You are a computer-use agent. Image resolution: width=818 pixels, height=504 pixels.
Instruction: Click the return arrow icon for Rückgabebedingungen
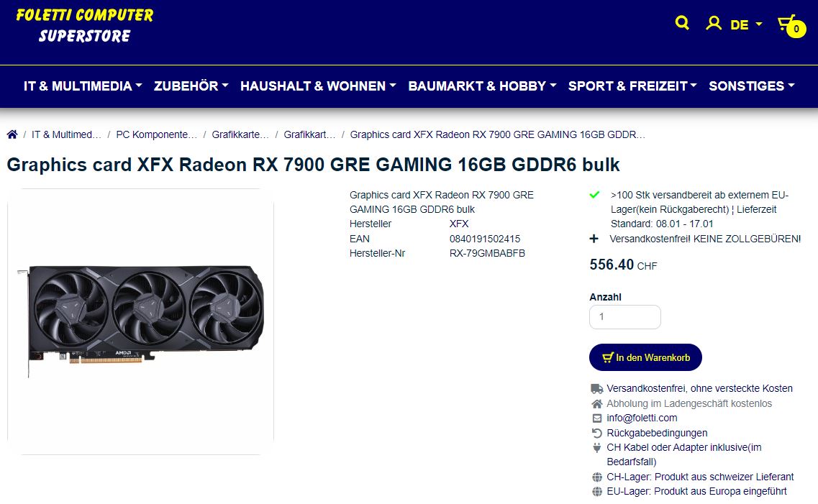[597, 433]
